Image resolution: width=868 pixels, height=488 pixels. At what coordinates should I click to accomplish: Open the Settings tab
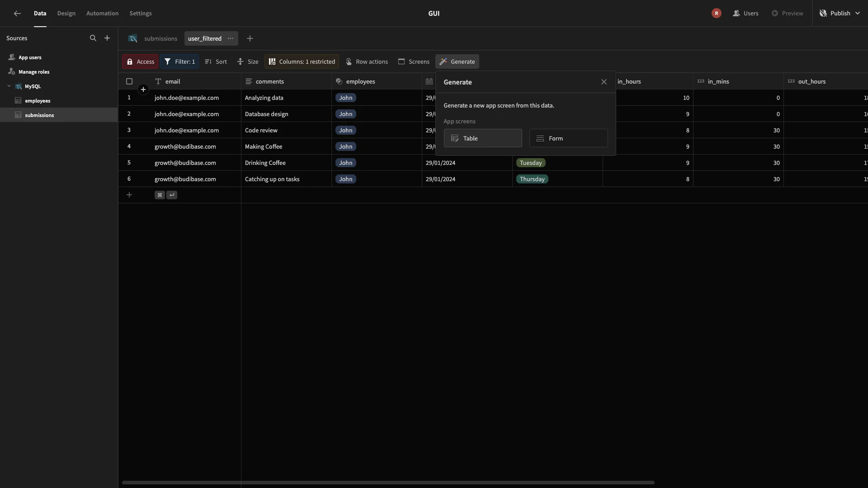pos(141,14)
